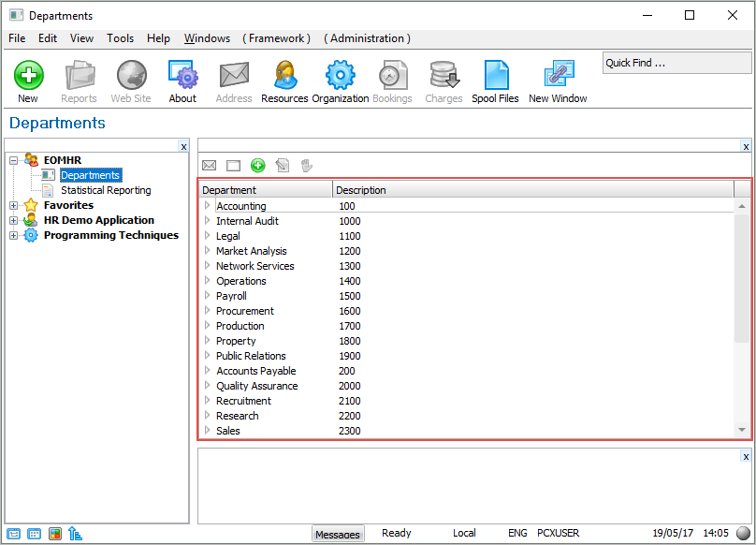Open Resources from the toolbar
Viewport: 756px width, 545px height.
click(x=285, y=75)
